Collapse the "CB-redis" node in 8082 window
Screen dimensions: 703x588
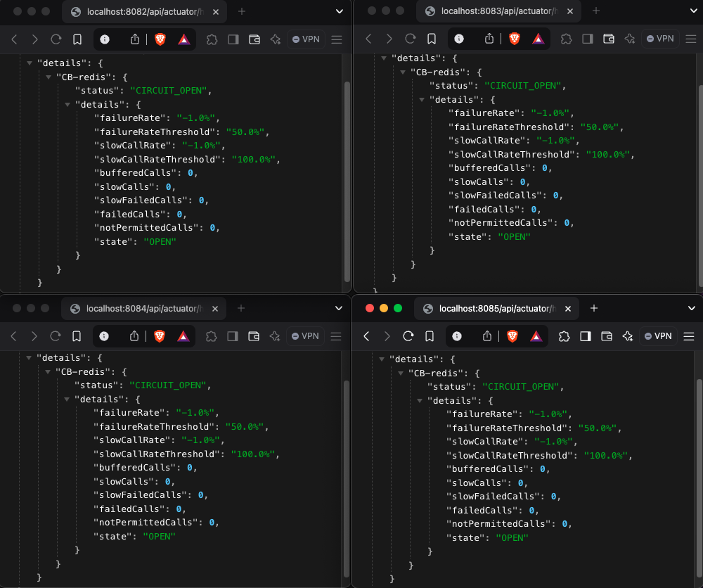click(49, 77)
